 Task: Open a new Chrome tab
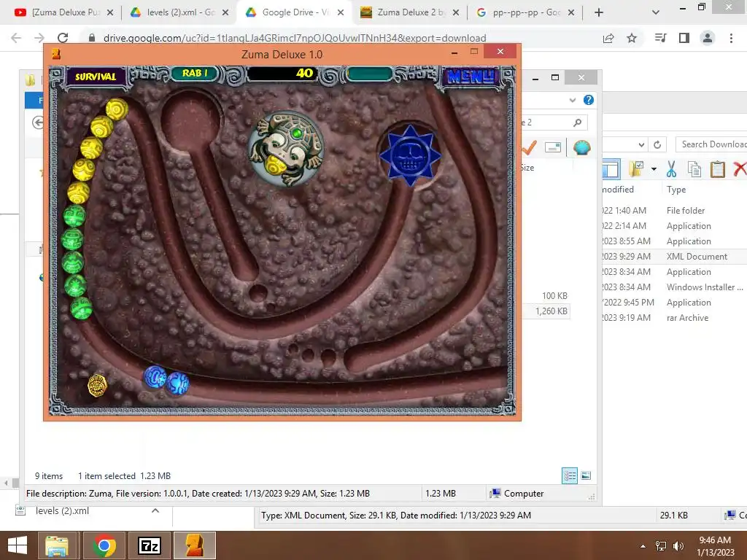[599, 12]
